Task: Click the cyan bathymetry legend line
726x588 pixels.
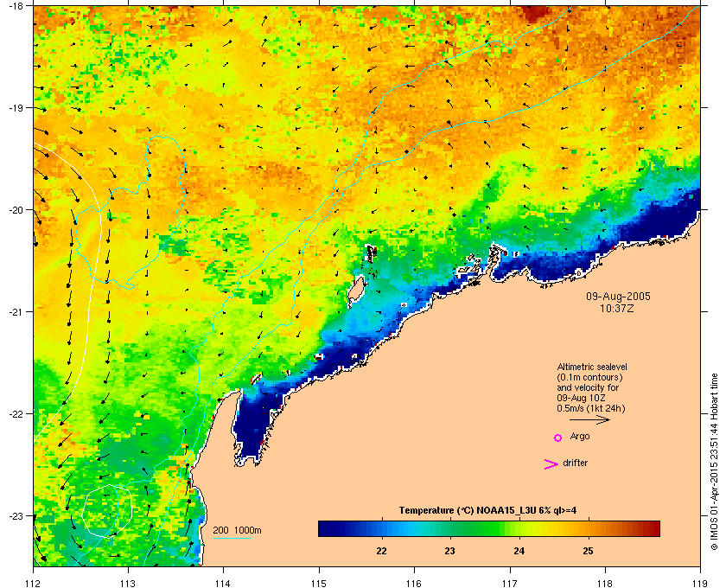Action: click(232, 538)
